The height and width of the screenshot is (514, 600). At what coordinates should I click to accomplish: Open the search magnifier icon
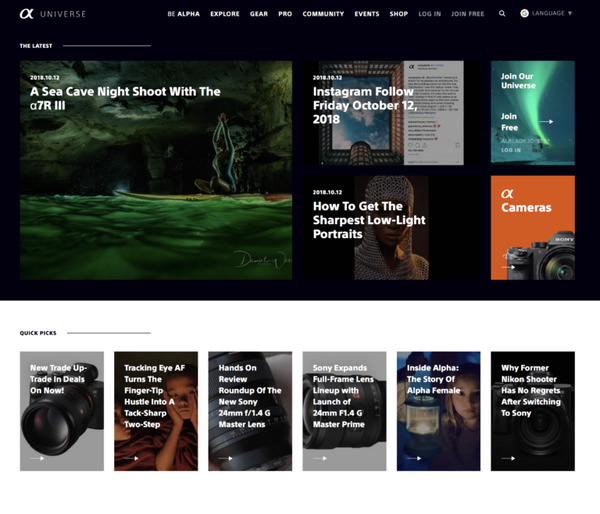click(502, 14)
